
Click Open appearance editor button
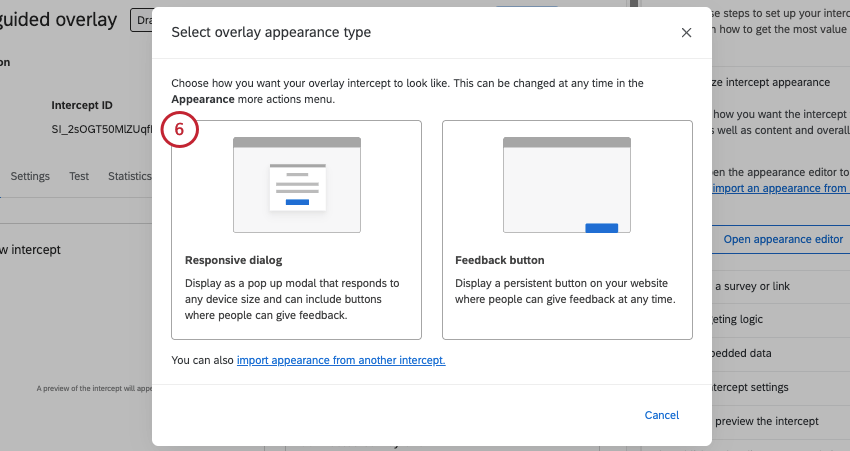coord(783,239)
